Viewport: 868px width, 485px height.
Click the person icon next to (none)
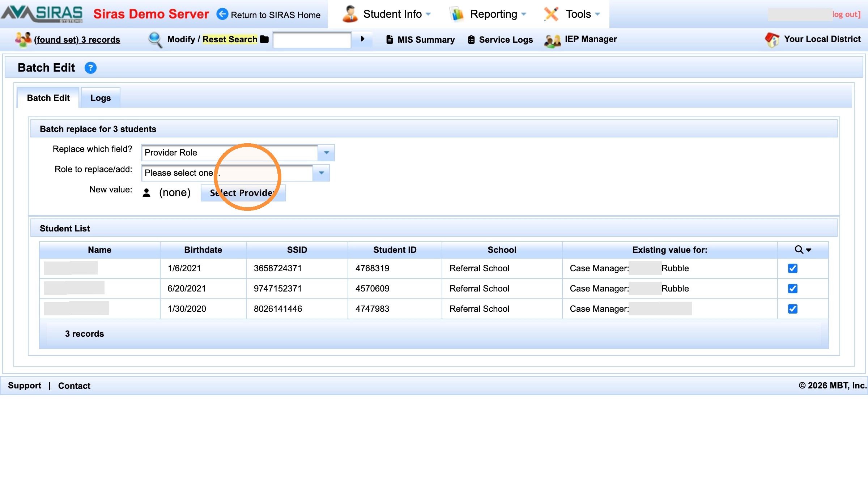pyautogui.click(x=146, y=193)
